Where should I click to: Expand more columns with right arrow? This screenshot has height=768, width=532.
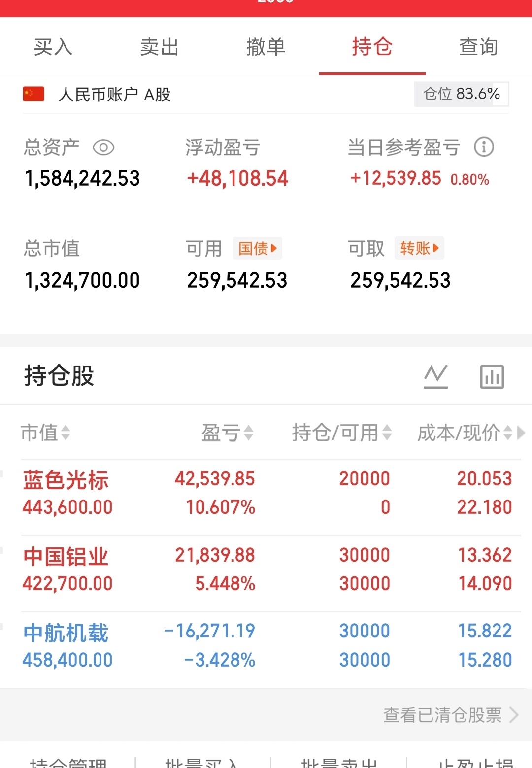point(521,433)
